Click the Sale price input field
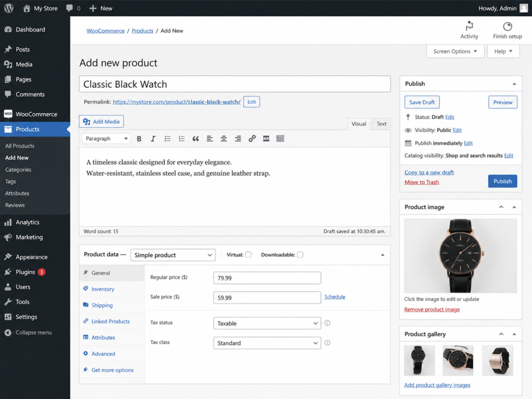The width and height of the screenshot is (532, 399). (267, 298)
